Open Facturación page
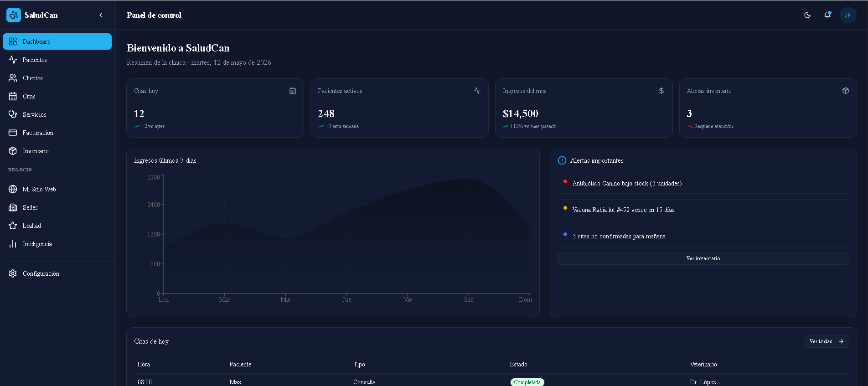 pos(57,133)
